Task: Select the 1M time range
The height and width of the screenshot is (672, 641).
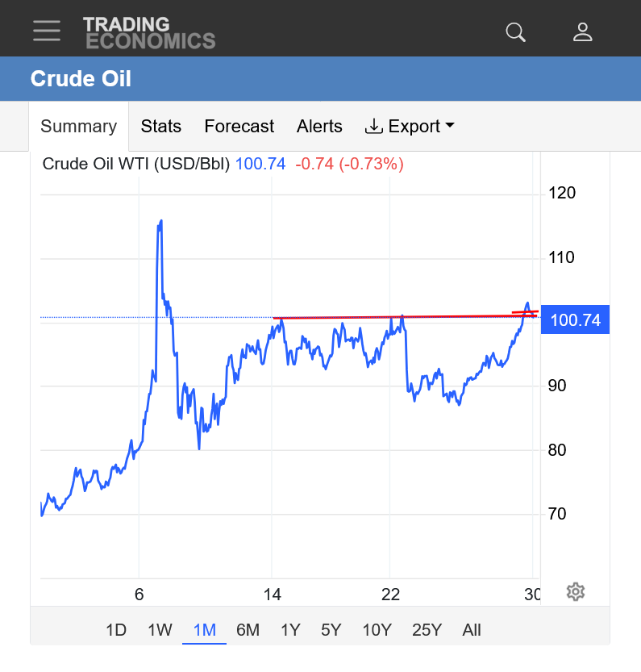Action: click(205, 630)
